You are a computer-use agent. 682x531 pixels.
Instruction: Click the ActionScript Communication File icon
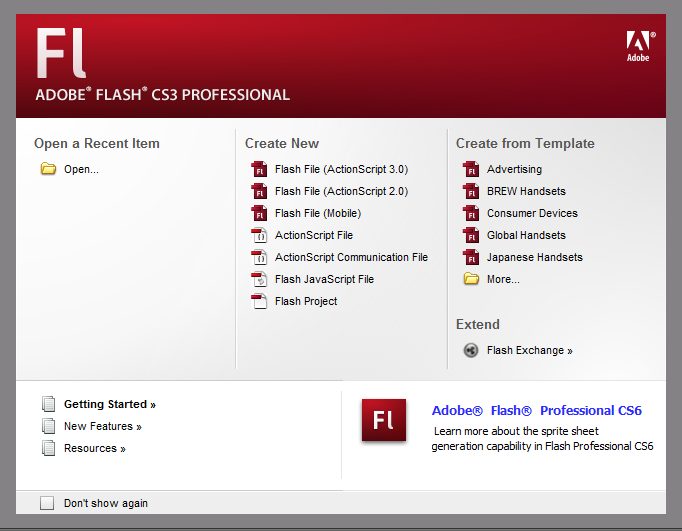259,257
